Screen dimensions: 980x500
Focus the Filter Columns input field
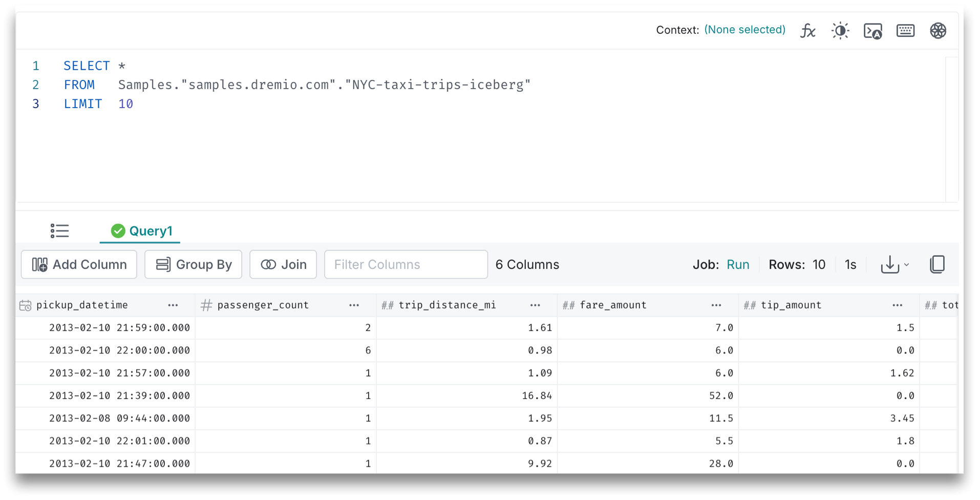point(406,264)
